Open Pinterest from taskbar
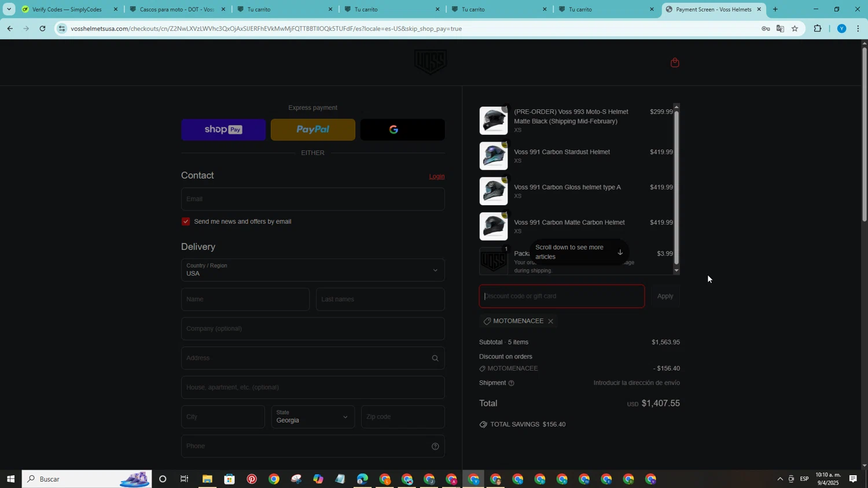This screenshot has width=868, height=488. coord(252,479)
